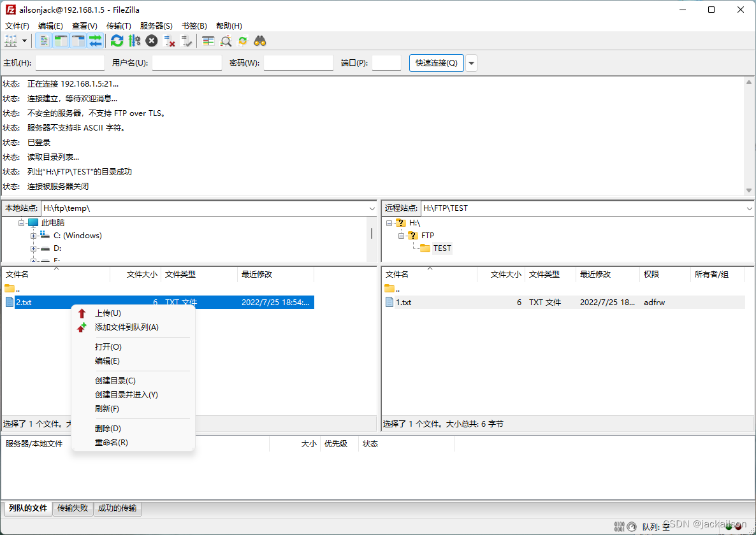Sort local files by the 最近修改 column
Image resolution: width=756 pixels, height=535 pixels.
tap(276, 275)
